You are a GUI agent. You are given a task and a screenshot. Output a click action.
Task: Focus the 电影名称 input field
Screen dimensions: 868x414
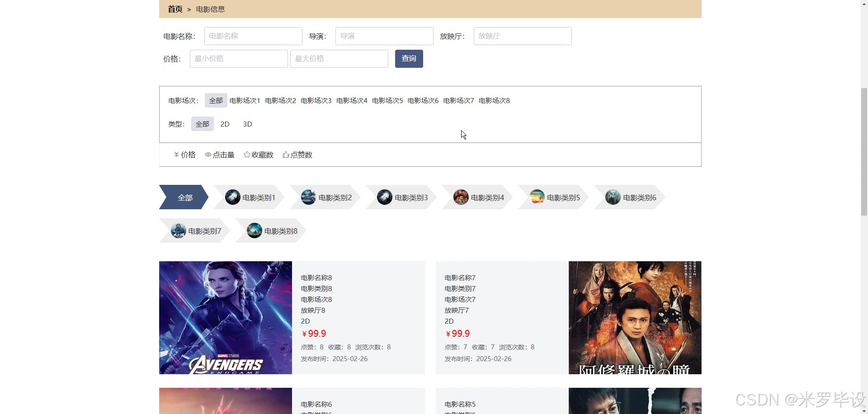(253, 36)
